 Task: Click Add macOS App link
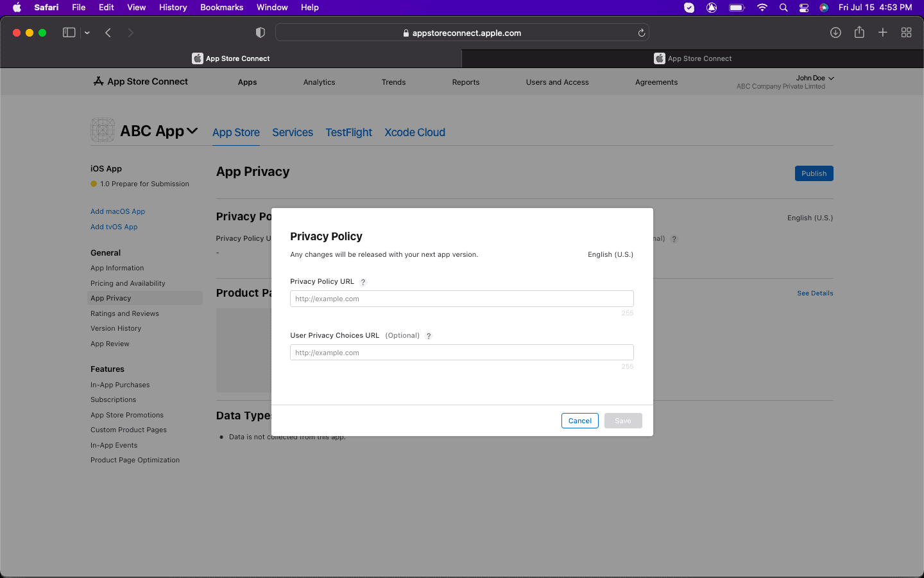point(117,211)
